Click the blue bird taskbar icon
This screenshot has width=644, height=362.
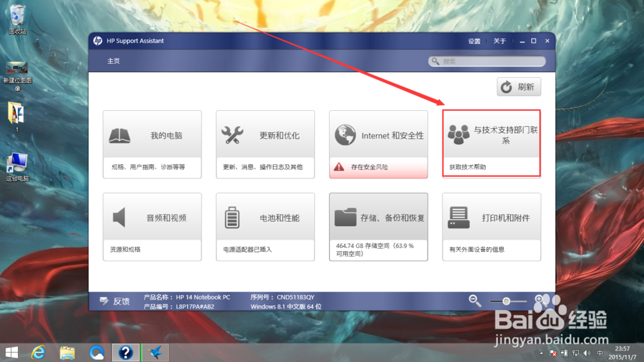point(155,352)
